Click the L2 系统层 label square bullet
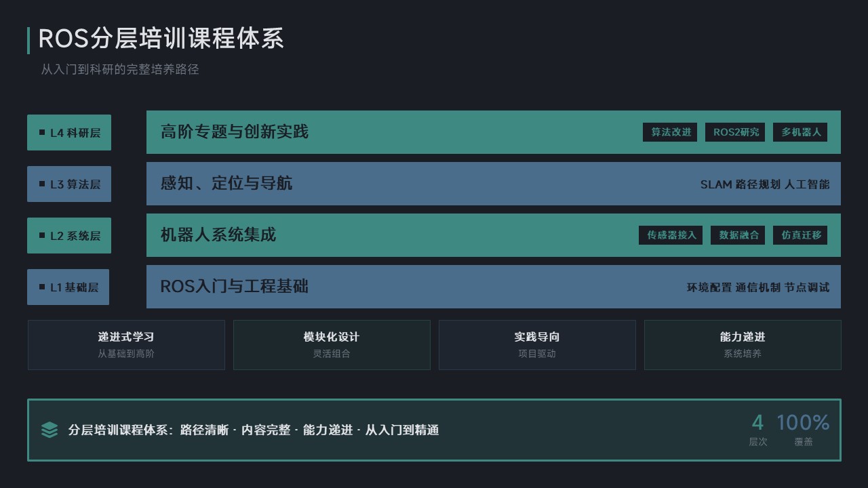Image resolution: width=868 pixels, height=488 pixels. (x=42, y=235)
